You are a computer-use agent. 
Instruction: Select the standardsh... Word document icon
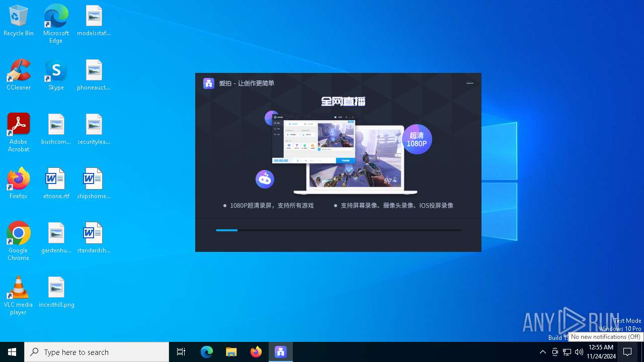(x=94, y=238)
